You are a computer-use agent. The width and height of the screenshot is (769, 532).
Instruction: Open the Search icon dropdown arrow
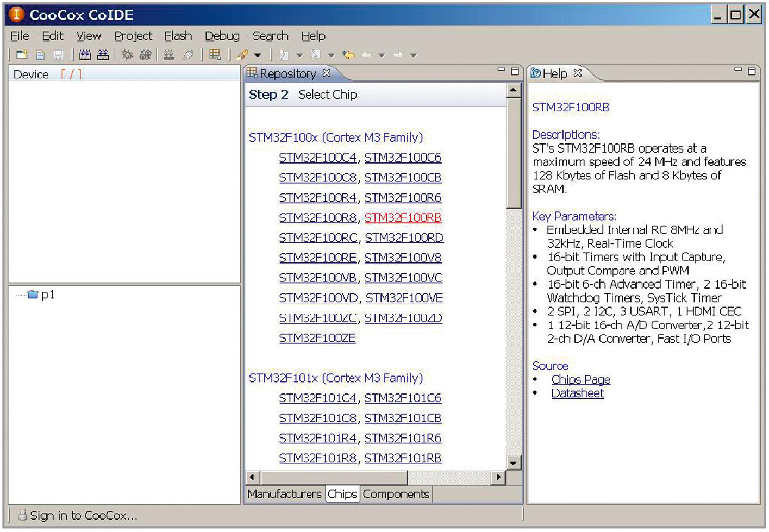[258, 55]
